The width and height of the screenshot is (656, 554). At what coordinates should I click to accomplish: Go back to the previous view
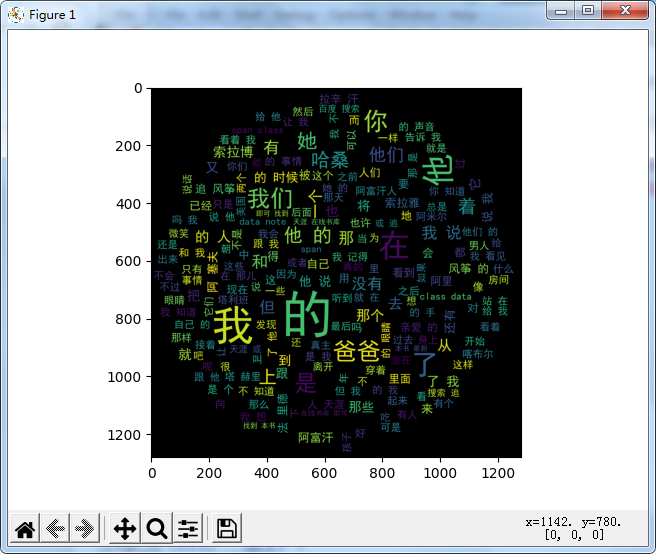click(x=55, y=528)
